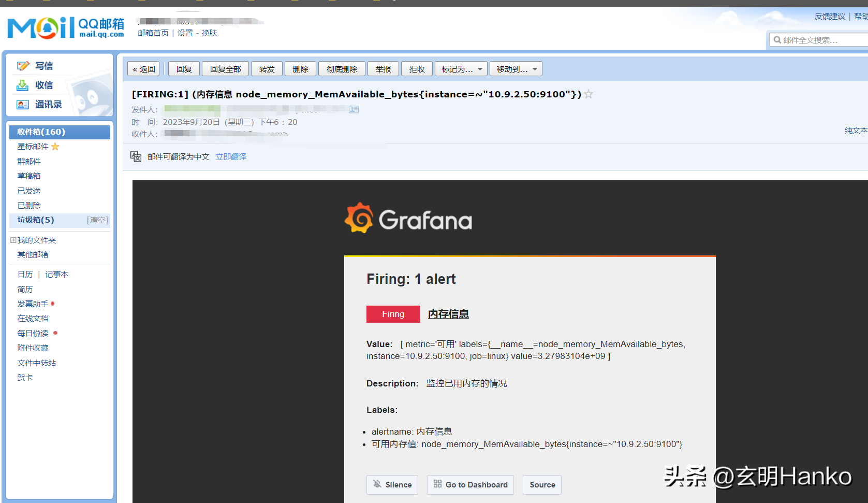Open the 移动到 dropdown
The width and height of the screenshot is (868, 503).
(516, 69)
